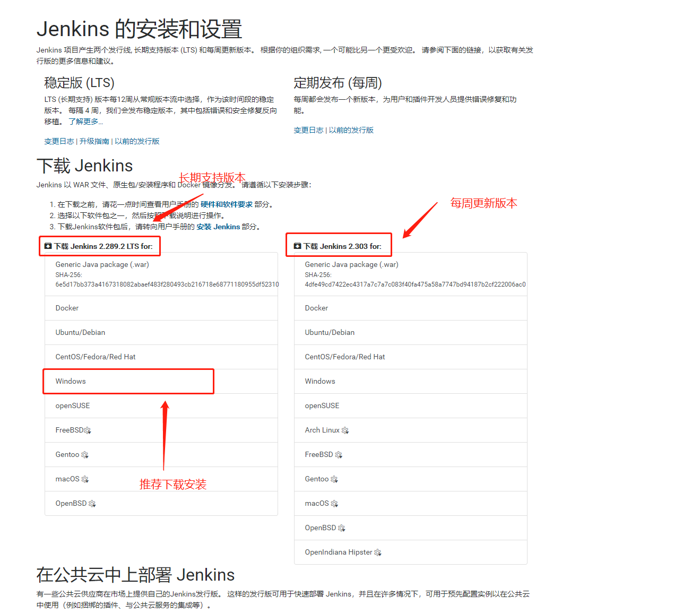Select CentOS/Fedora/Red Hat in the 2.303 list

point(411,357)
